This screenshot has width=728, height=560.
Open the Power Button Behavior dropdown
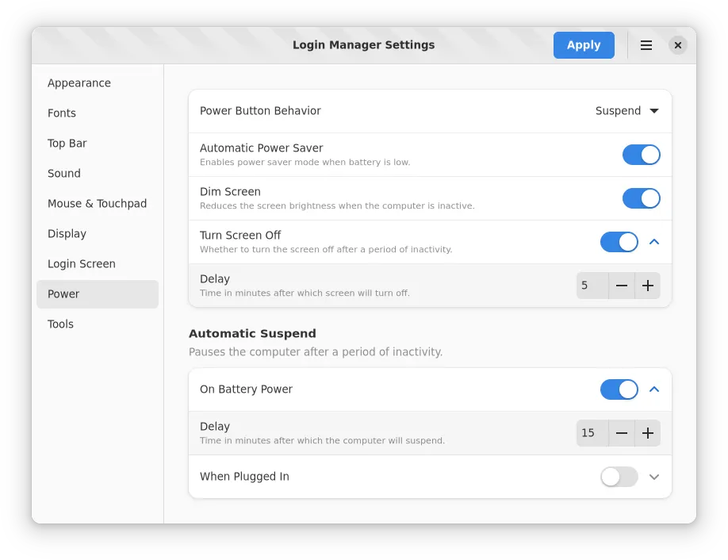627,111
